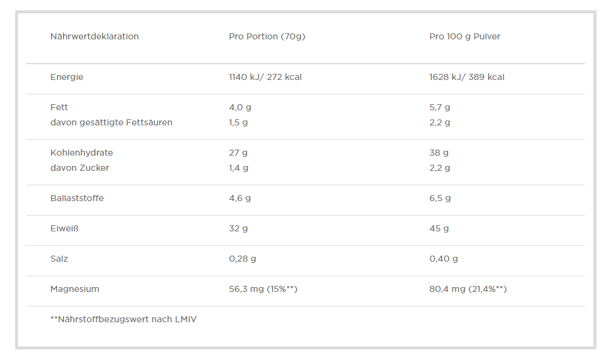Click the Magnesium row label
Screen dimensions: 611x364
(74, 289)
